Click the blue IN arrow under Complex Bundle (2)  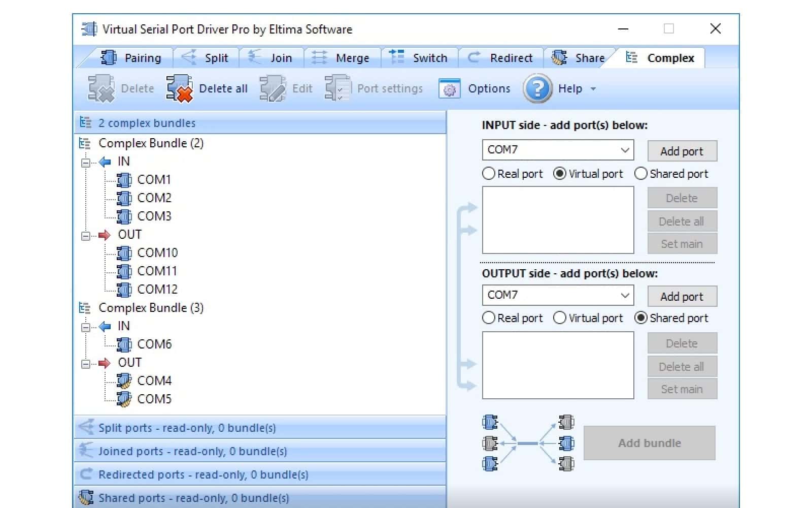(105, 162)
